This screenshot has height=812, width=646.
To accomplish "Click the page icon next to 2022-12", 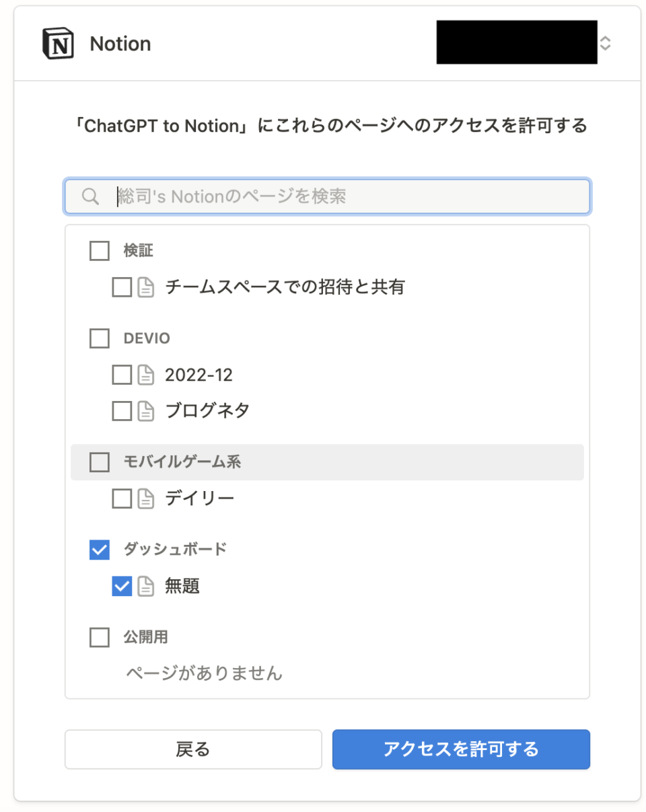I will coord(146,375).
